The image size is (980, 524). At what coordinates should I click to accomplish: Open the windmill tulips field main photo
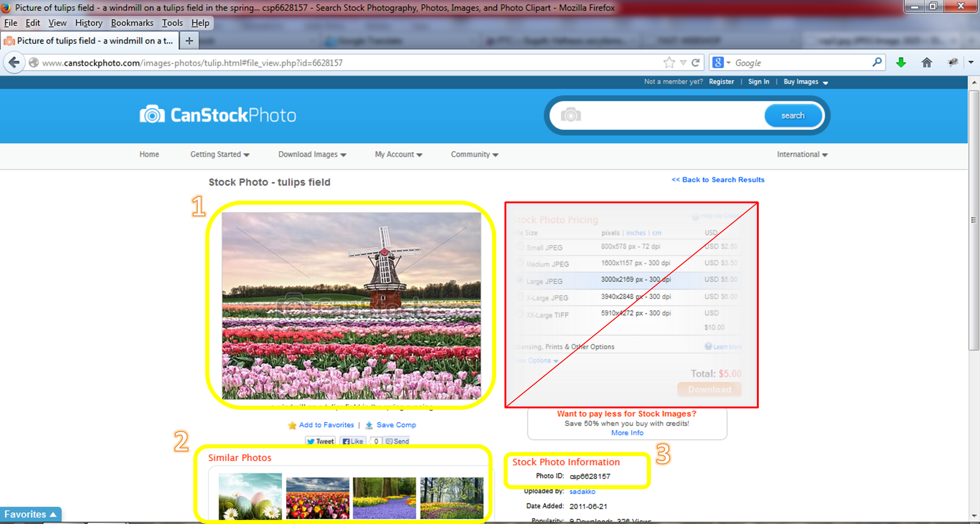pyautogui.click(x=351, y=306)
